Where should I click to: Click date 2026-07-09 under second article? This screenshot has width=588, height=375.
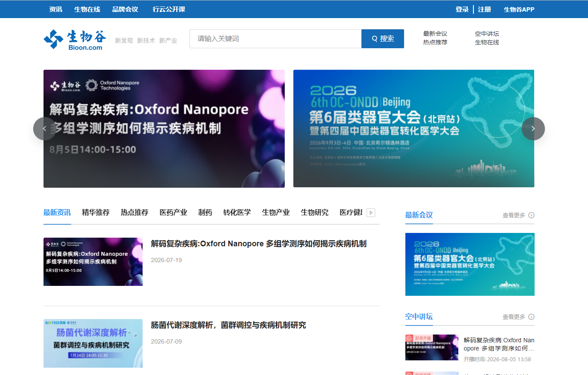coord(166,341)
